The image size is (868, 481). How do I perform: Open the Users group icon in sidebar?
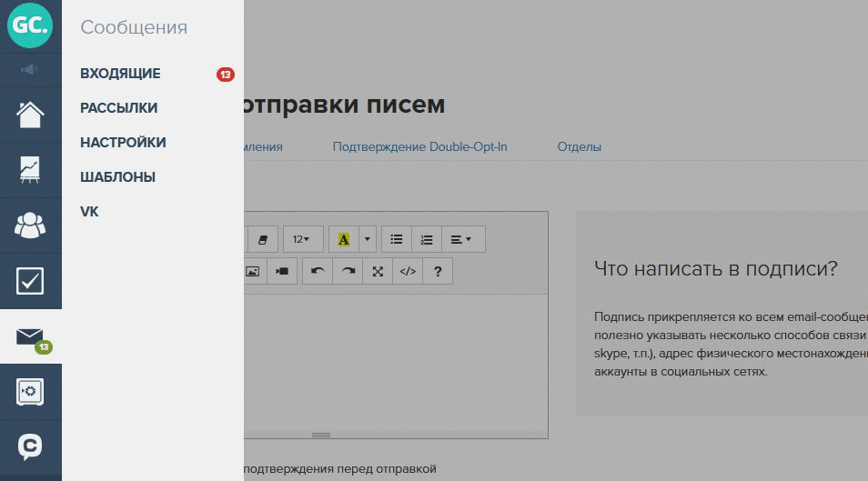tap(30, 225)
